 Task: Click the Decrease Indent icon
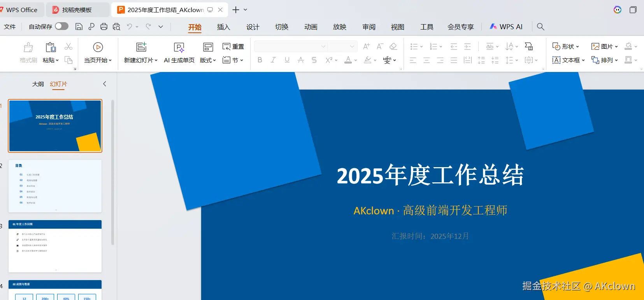454,47
